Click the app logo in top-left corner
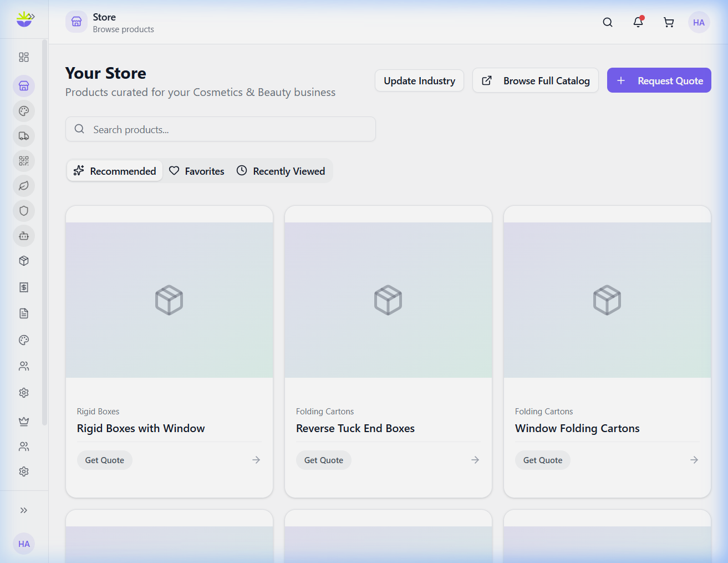This screenshot has height=563, width=728. click(25, 19)
